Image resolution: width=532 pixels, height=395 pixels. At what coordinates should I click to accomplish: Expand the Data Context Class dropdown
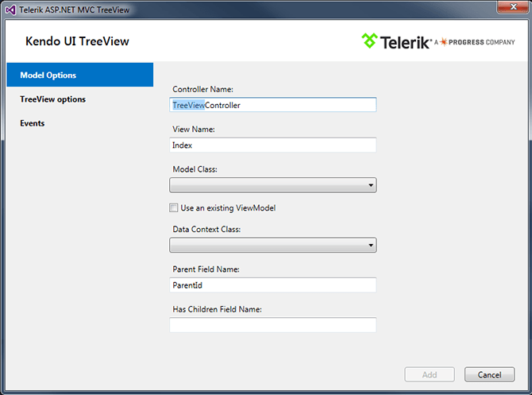(273, 245)
